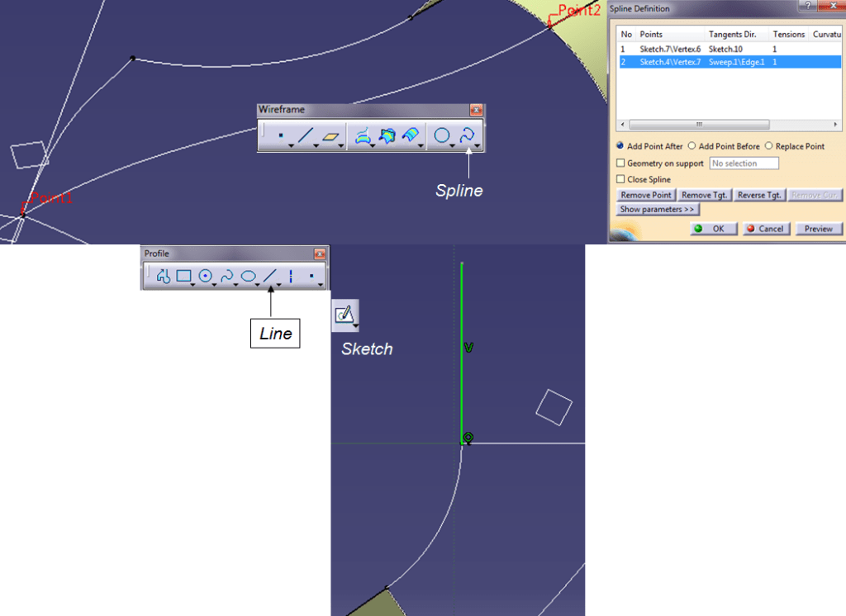Screen dimensions: 846x616
Task: Select row 1 Sketch.7\Vertex.6 in points list
Action: (x=669, y=50)
